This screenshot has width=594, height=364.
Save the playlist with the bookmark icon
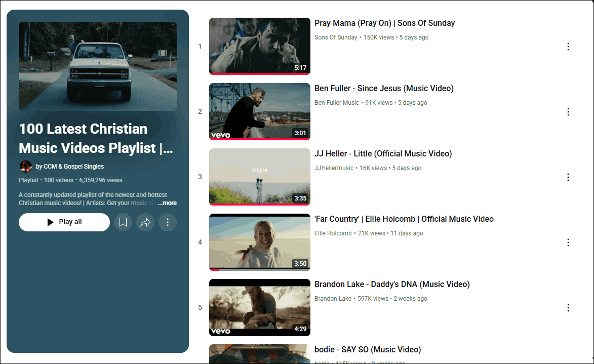click(x=123, y=222)
